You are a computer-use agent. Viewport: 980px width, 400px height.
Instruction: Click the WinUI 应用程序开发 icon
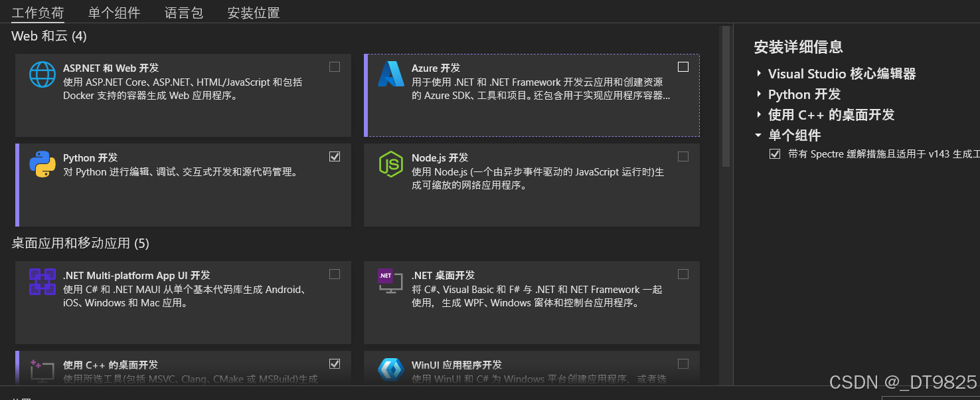click(391, 371)
